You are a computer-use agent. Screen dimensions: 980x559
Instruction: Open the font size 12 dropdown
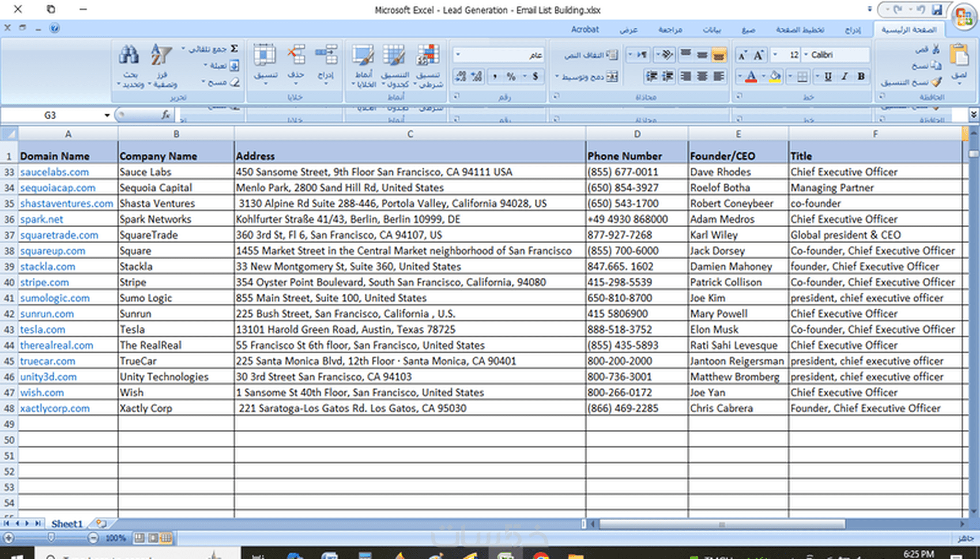[x=775, y=55]
